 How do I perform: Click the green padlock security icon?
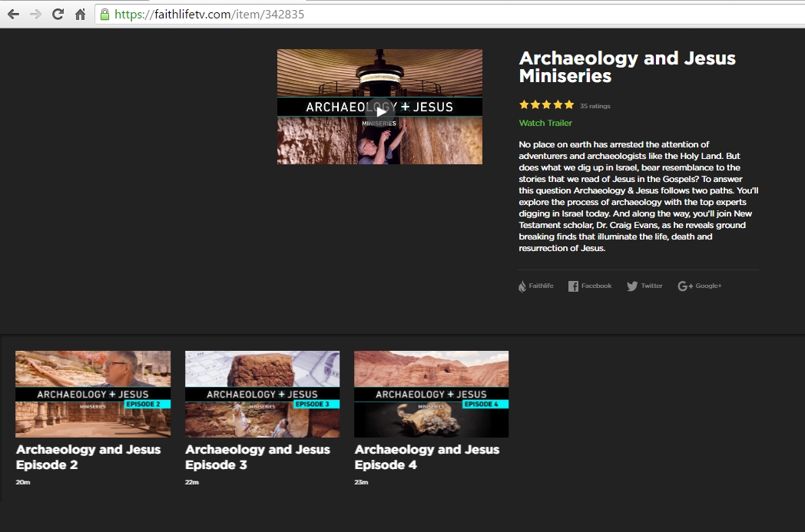pyautogui.click(x=104, y=15)
